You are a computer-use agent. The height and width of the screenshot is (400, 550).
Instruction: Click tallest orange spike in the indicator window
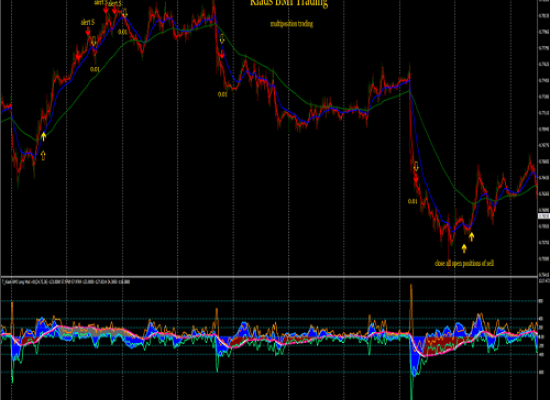(411, 309)
